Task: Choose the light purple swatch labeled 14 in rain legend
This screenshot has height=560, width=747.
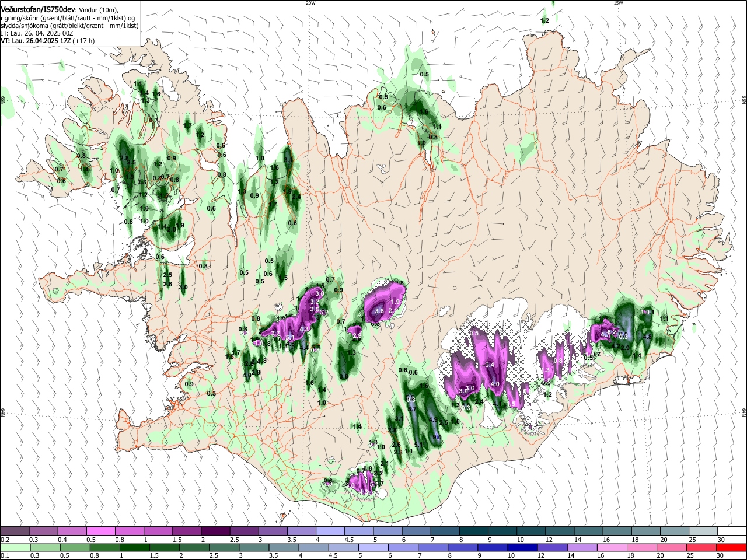Action: pyautogui.click(x=581, y=547)
